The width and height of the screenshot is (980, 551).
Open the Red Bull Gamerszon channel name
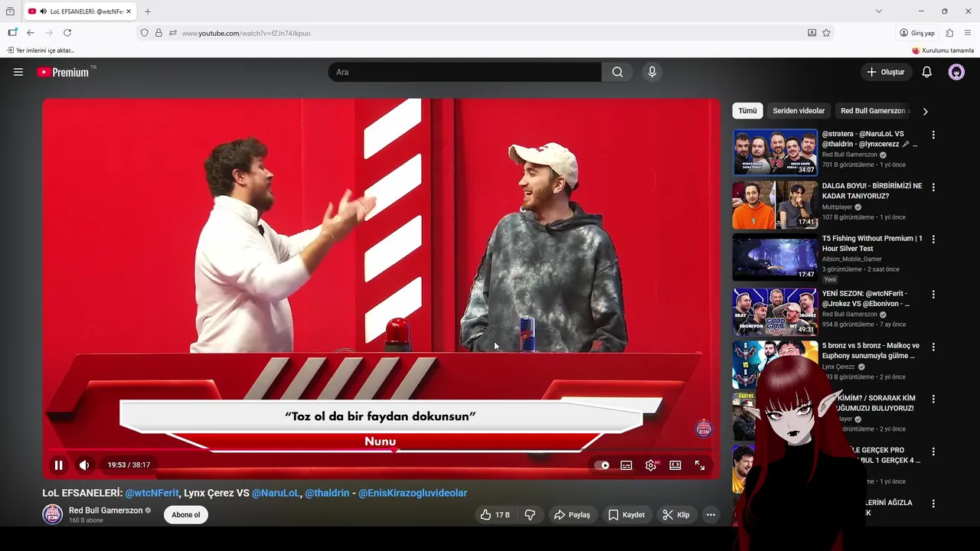pyautogui.click(x=106, y=510)
